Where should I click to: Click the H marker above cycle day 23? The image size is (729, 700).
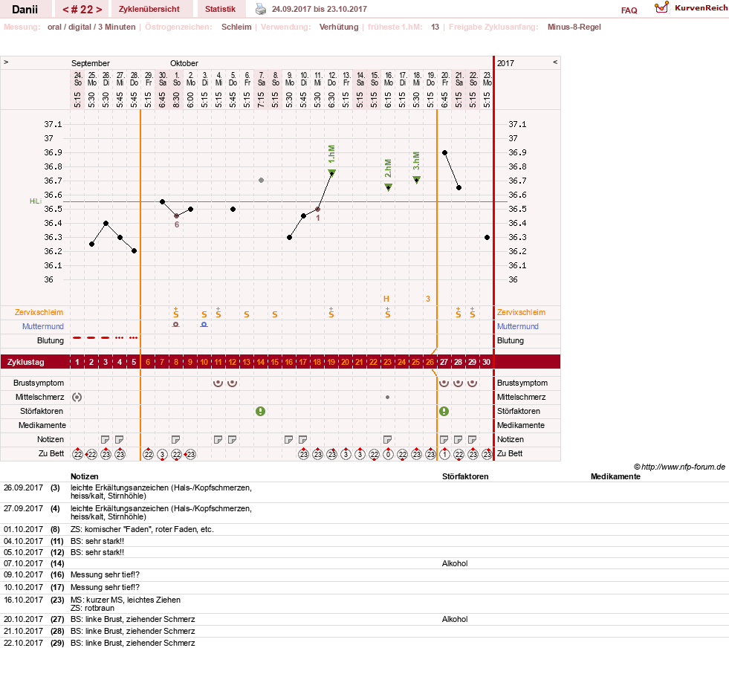click(x=386, y=299)
